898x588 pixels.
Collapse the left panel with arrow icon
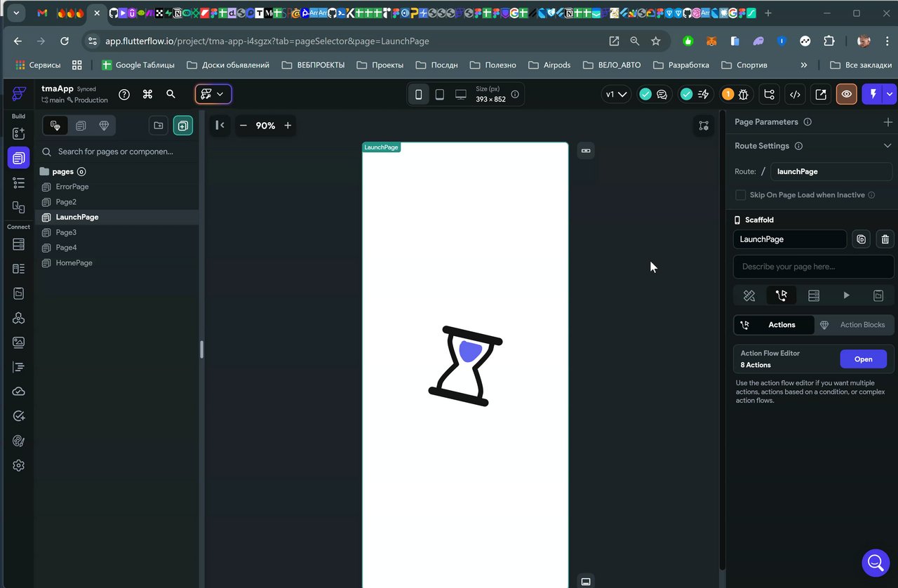[x=220, y=125]
